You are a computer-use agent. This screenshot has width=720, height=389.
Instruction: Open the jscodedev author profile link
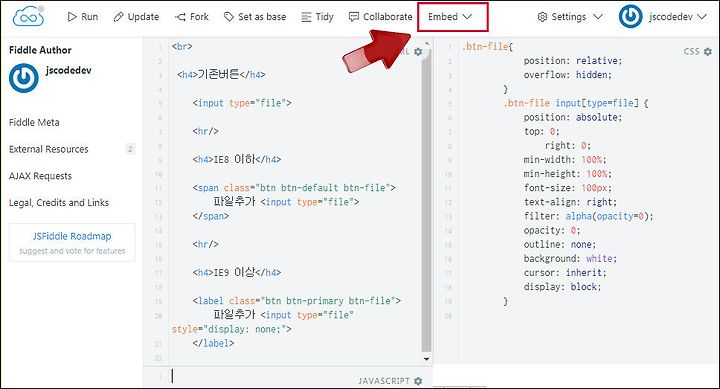point(68,70)
